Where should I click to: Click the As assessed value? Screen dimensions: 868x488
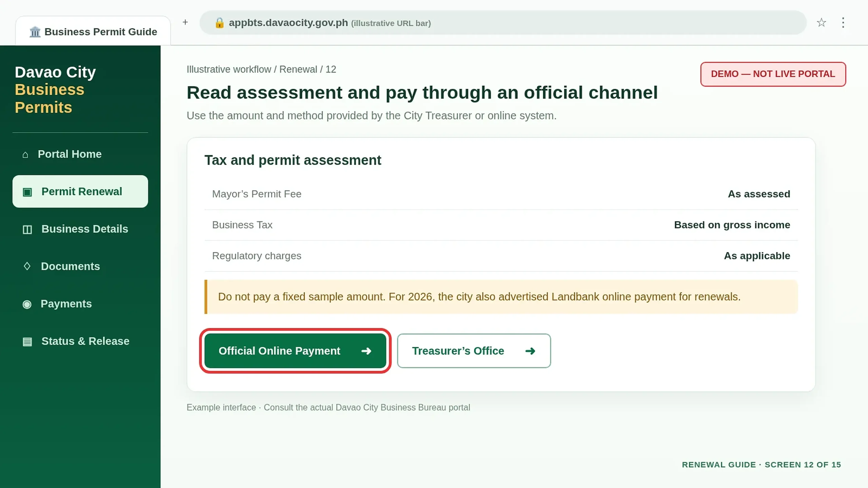pyautogui.click(x=759, y=194)
